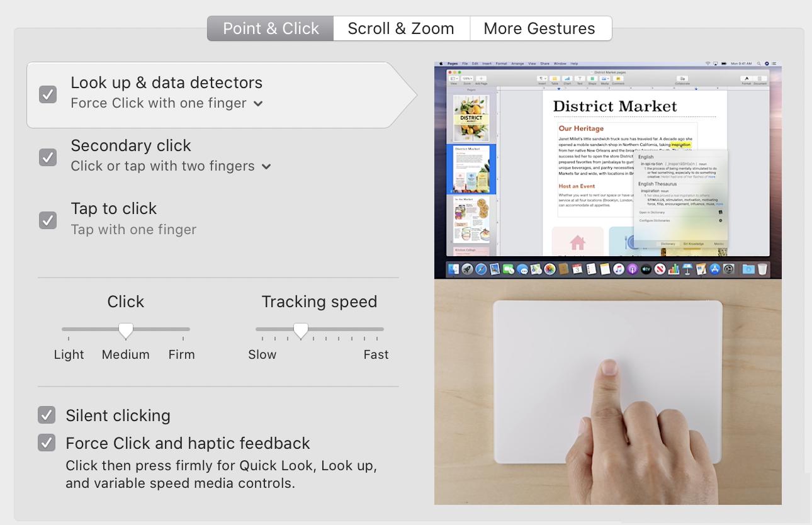Toggle the Silent clicking checkbox
Image resolution: width=812 pixels, height=525 pixels.
point(47,415)
